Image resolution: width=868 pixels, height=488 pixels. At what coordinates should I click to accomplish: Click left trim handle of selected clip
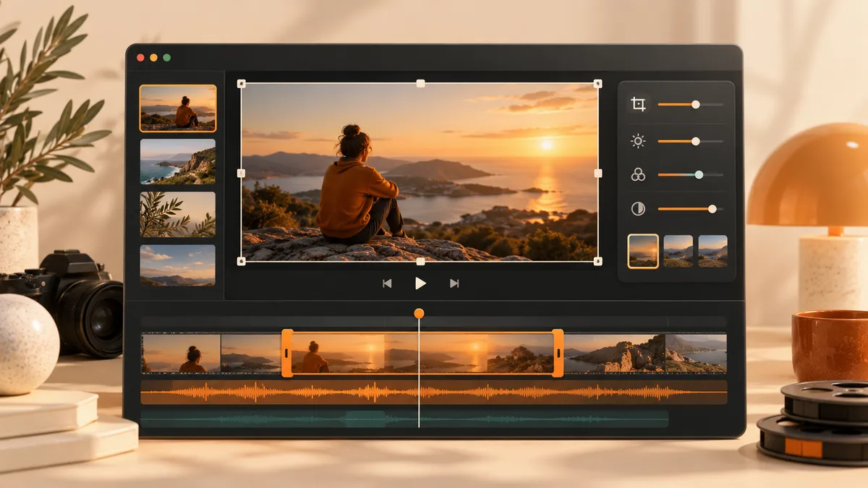287,353
